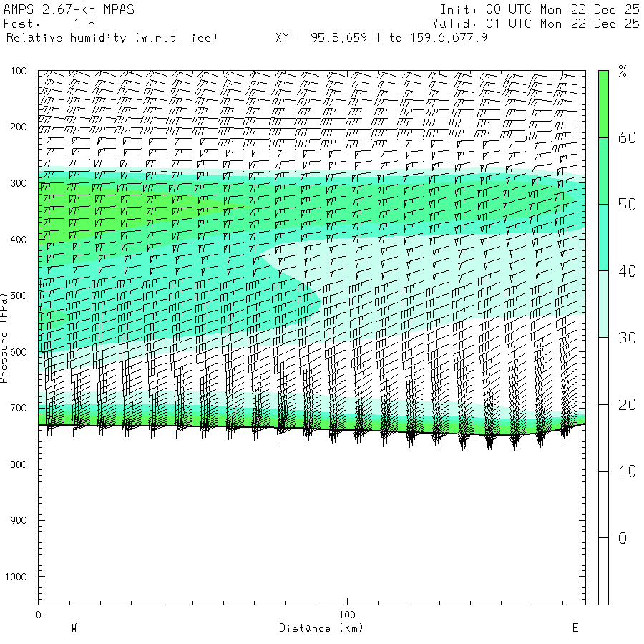Click the pale colorbar segment between 30 and 40
Viewport: 644px width, 644px height.
coord(603,304)
